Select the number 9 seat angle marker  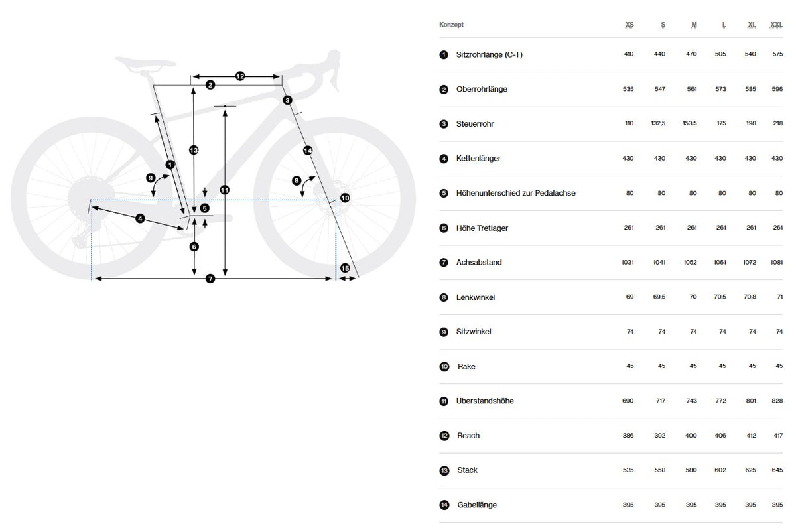[151, 178]
